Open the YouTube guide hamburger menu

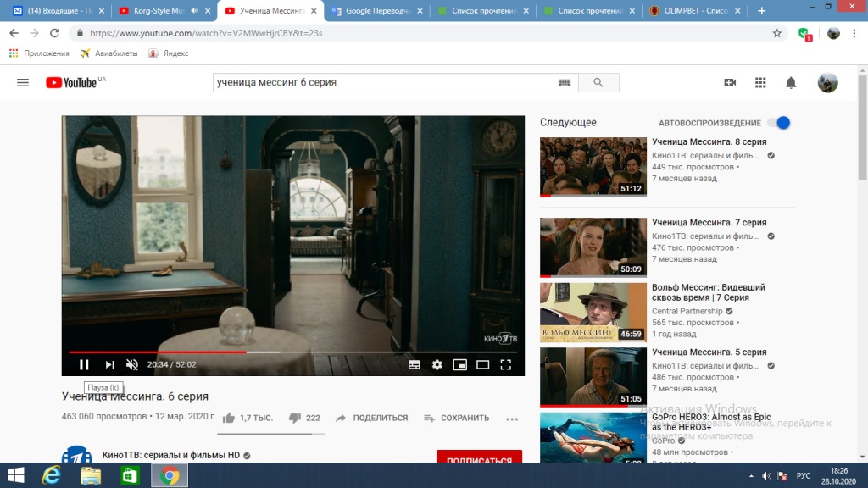[23, 82]
